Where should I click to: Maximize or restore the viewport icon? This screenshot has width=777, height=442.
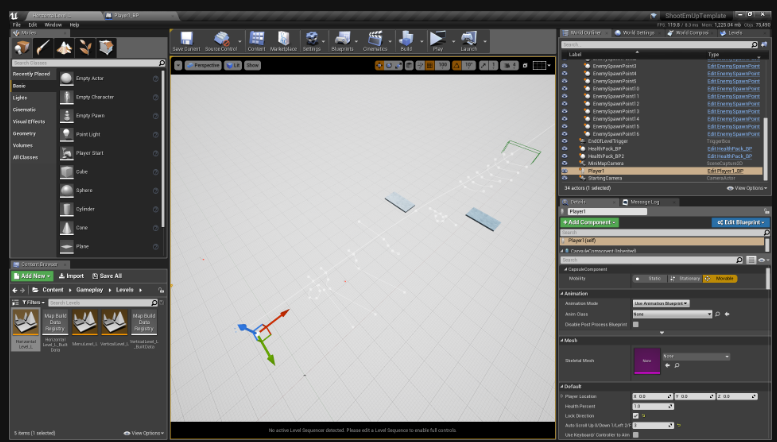pos(525,65)
